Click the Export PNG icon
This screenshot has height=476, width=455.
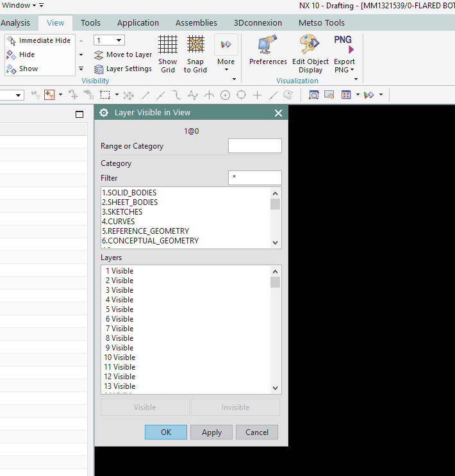343,44
